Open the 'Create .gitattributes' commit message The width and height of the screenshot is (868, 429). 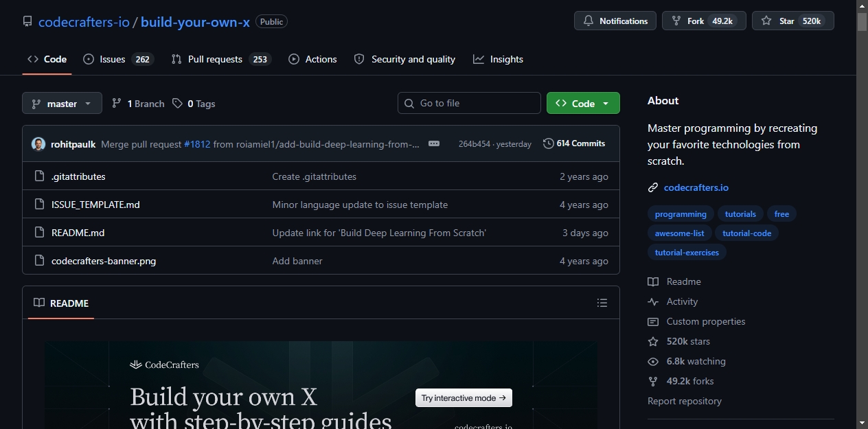(x=315, y=176)
